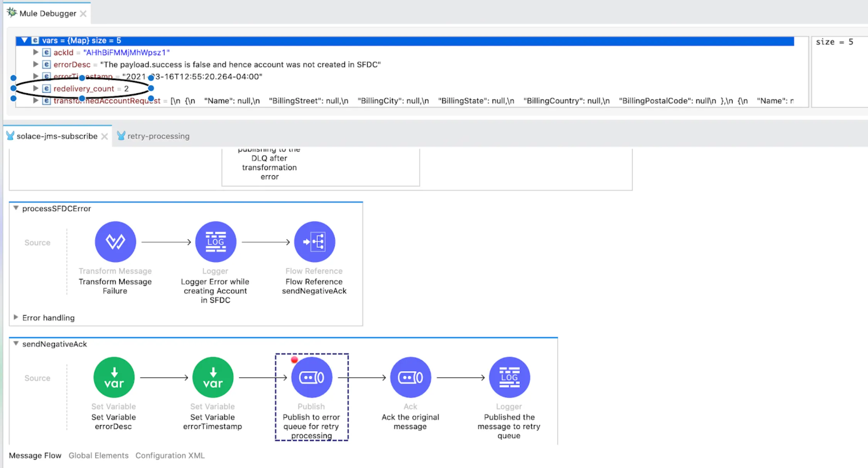Collapse the sendNegativeAck flow
The height and width of the screenshot is (468, 868).
point(16,343)
